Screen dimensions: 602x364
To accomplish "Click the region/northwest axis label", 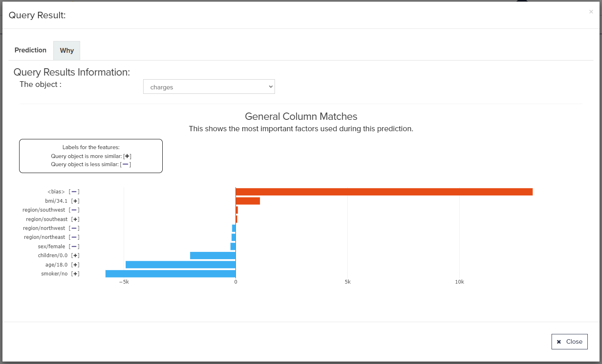I will (44, 228).
